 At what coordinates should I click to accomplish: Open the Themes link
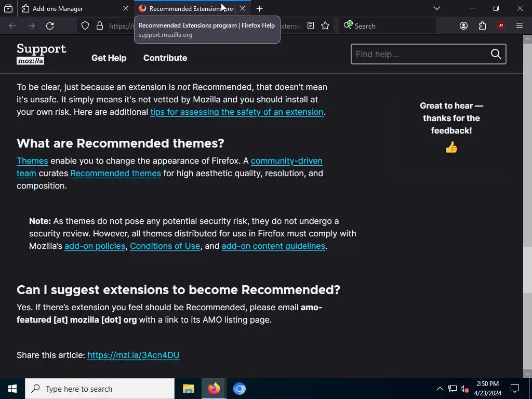click(x=32, y=161)
